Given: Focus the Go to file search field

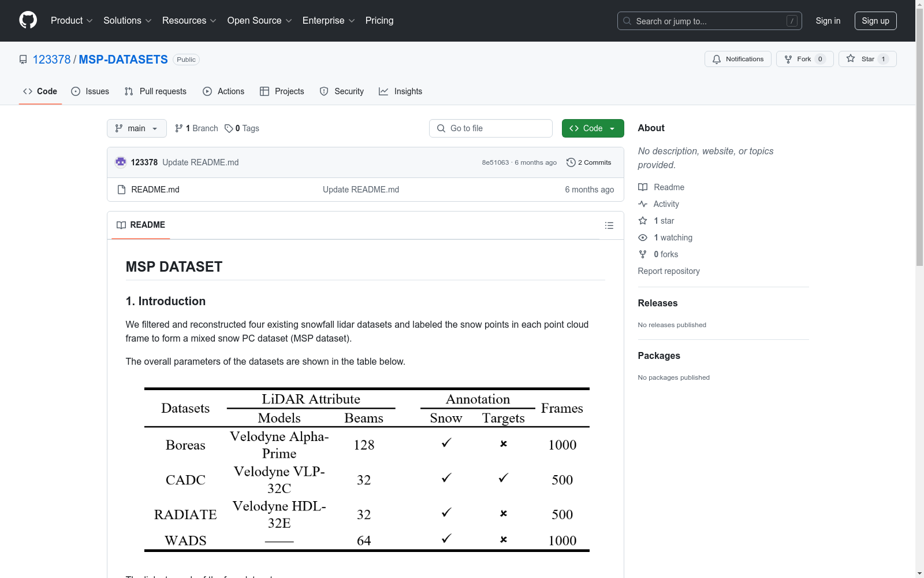Looking at the screenshot, I should coord(491,128).
